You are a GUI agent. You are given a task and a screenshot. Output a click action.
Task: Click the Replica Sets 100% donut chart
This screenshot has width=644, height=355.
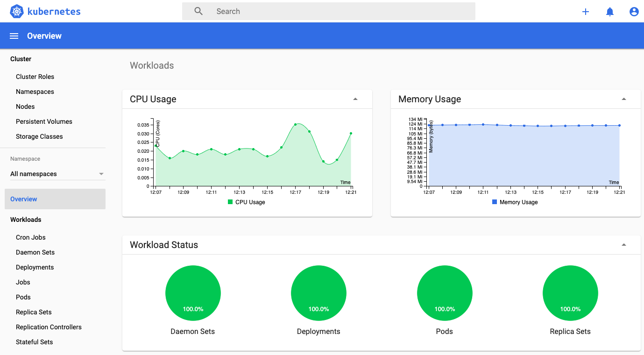coord(570,293)
